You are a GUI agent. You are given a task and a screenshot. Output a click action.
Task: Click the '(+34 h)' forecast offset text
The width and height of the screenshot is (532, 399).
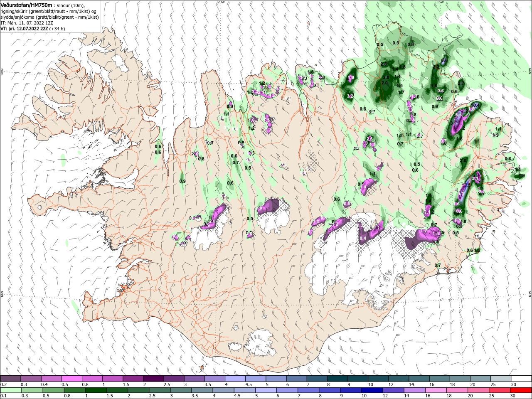point(57,29)
